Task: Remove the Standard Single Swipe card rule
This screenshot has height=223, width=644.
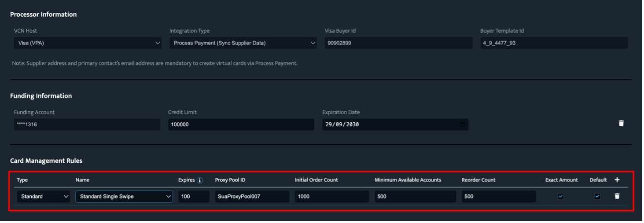Action: (x=617, y=196)
